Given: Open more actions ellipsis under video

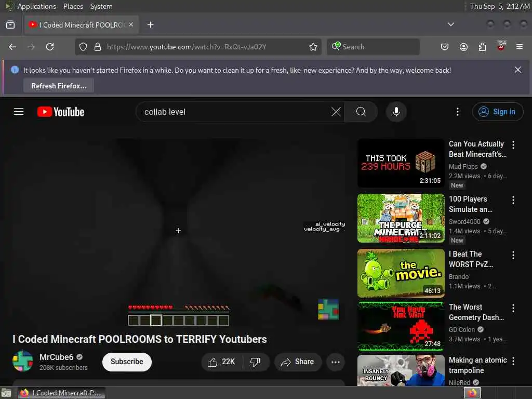Looking at the screenshot, I should pos(336,362).
